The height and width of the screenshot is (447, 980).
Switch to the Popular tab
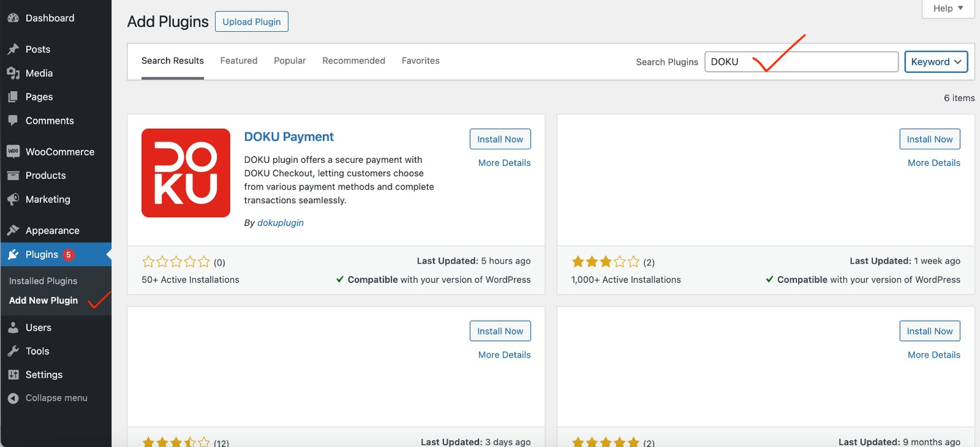pos(290,61)
